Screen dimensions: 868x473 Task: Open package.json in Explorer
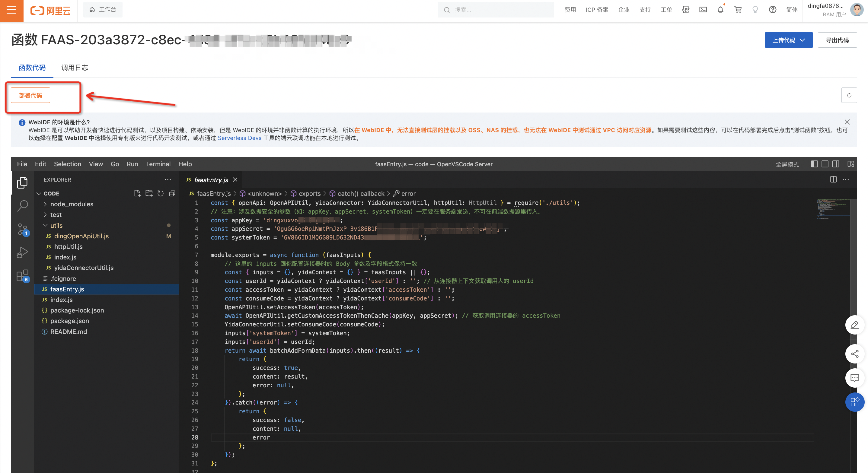click(x=107, y=321)
